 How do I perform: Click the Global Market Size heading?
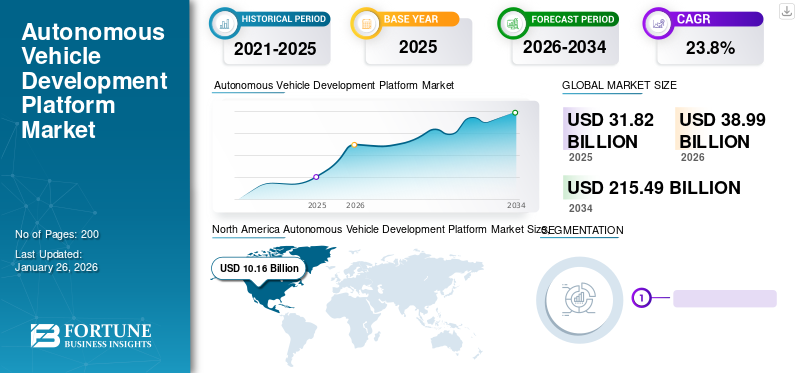click(619, 86)
